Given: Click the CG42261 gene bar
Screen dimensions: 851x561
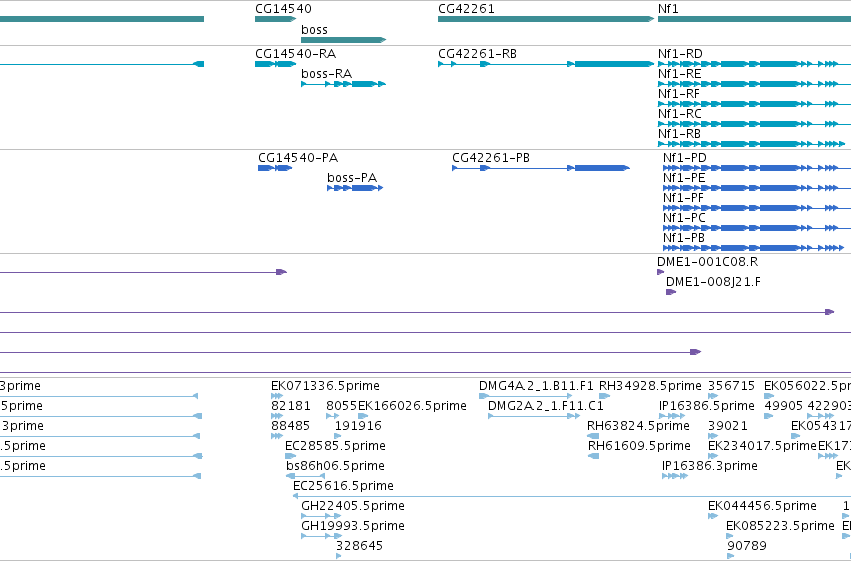Looking at the screenshot, I should 546,19.
